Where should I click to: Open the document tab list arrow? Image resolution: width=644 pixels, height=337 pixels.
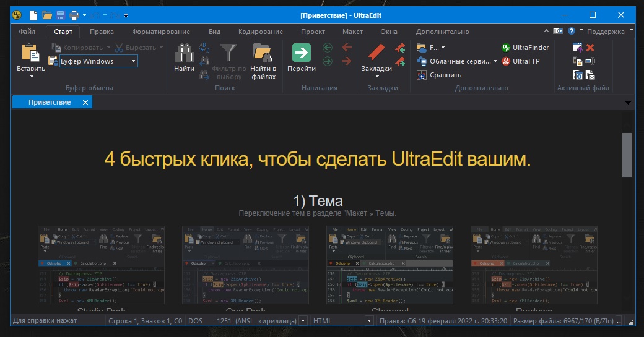(x=628, y=103)
